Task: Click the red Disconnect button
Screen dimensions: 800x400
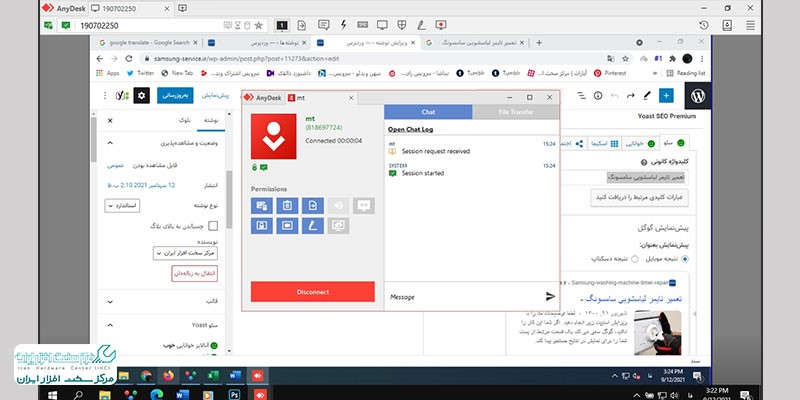Action: [x=313, y=292]
